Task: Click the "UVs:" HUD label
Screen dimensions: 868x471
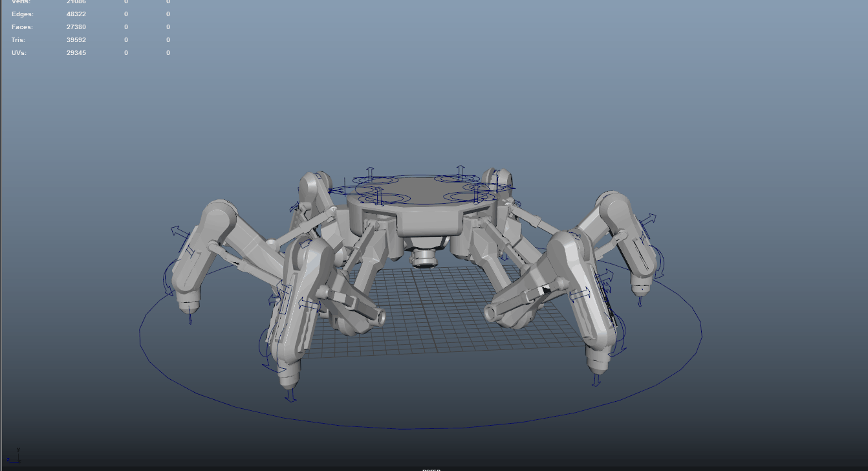Action: 19,53
